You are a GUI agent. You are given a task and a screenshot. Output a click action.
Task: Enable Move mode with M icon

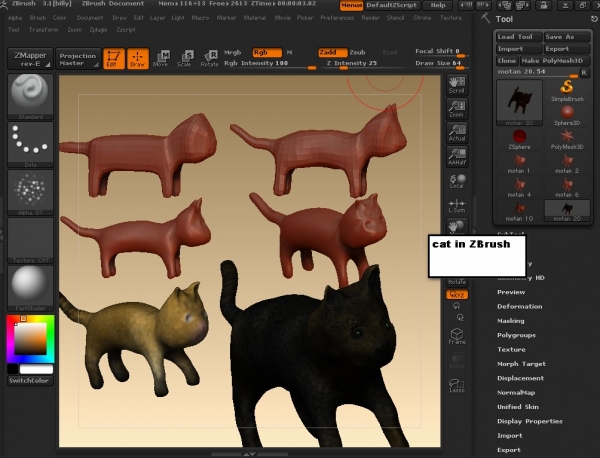(161, 59)
